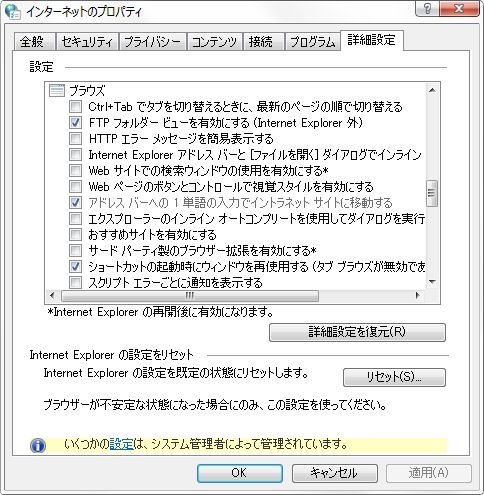Click the キャンセル button
This screenshot has height=495, width=484.
(335, 473)
